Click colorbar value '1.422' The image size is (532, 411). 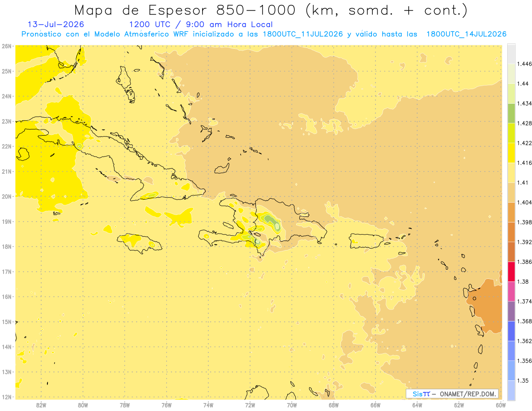pyautogui.click(x=524, y=143)
